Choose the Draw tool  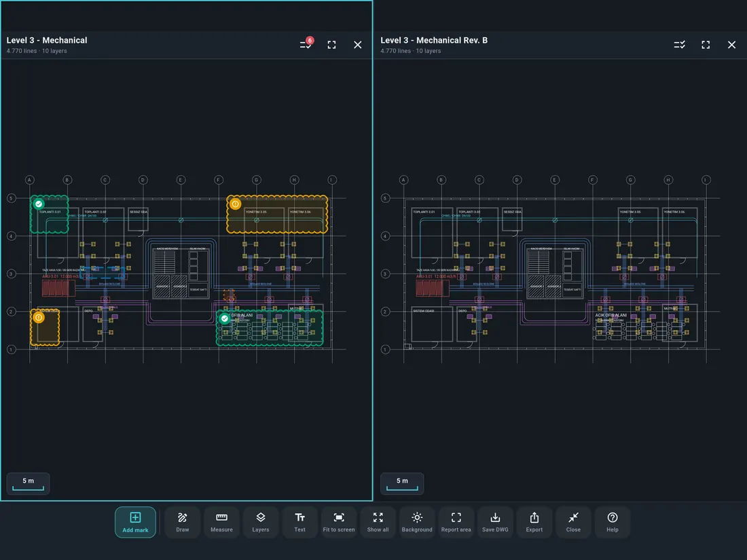tap(183, 523)
